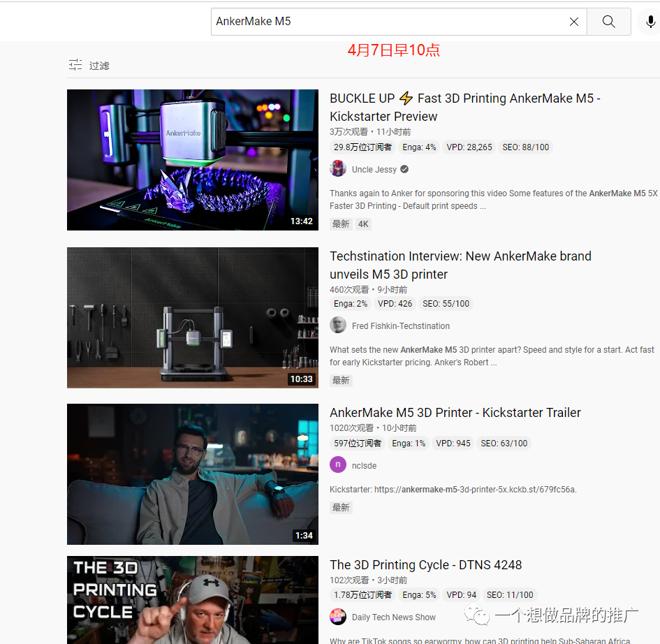Click the 597位订阅者 subscriber tag

358,444
